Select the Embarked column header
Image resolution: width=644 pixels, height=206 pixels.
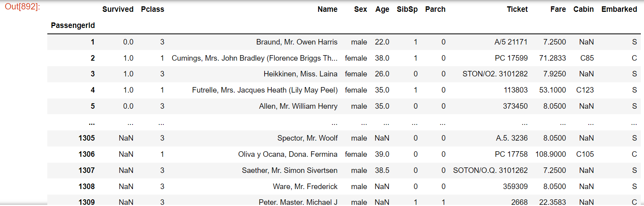coord(619,9)
